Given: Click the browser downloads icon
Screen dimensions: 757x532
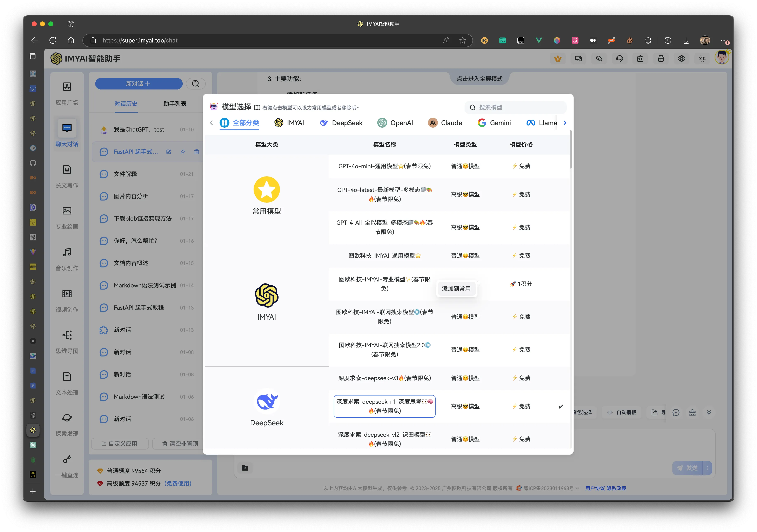Looking at the screenshot, I should click(x=686, y=40).
